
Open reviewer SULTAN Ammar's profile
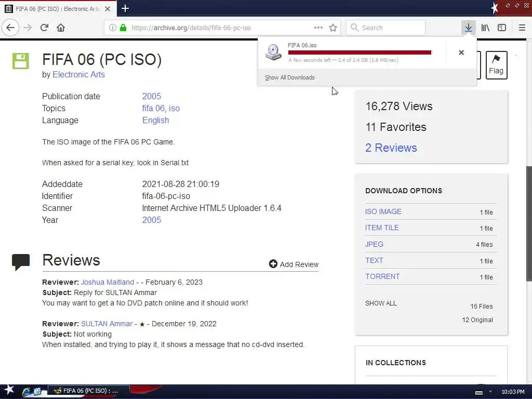pos(107,324)
